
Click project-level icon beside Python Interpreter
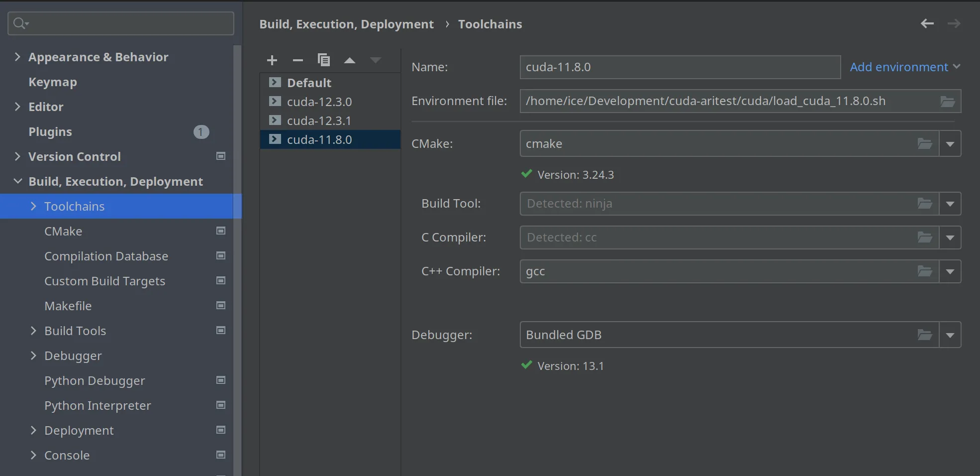tap(221, 405)
